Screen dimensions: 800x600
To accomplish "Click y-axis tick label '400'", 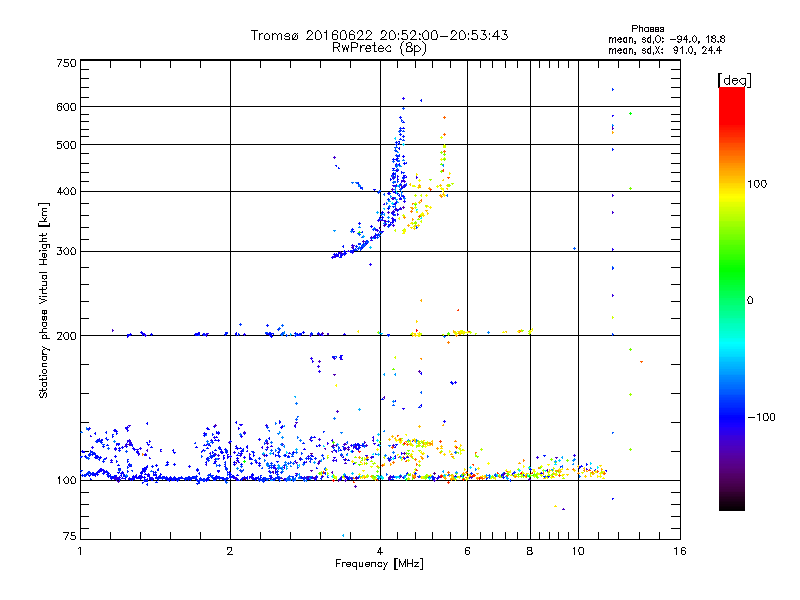I will pos(67,191).
